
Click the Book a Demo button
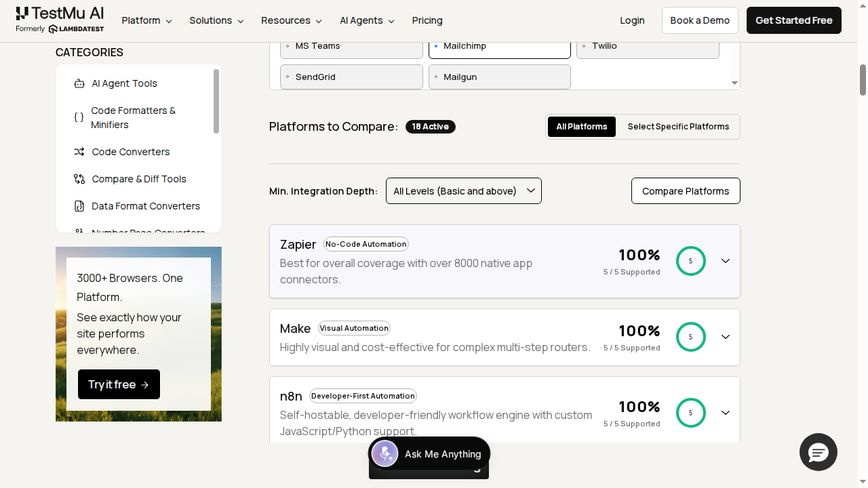(x=700, y=20)
